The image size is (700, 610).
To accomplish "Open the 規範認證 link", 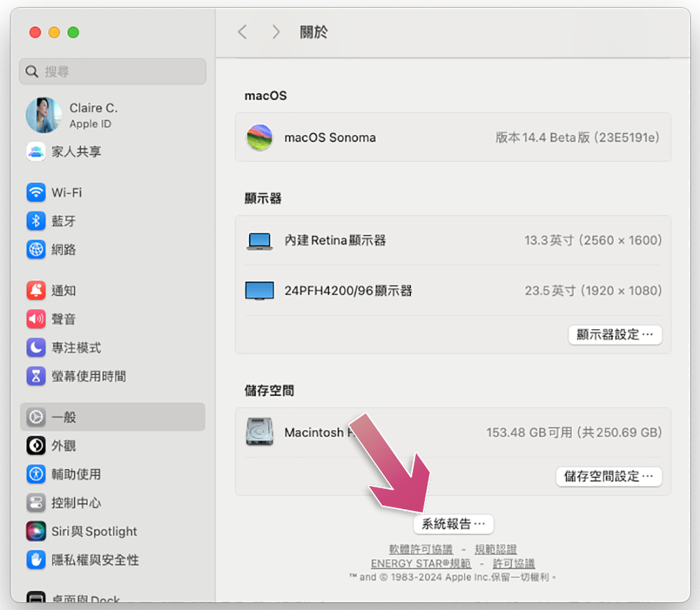I will click(496, 549).
